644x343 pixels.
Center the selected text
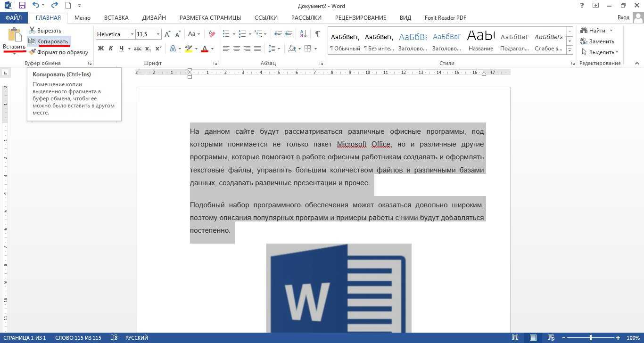coord(237,49)
